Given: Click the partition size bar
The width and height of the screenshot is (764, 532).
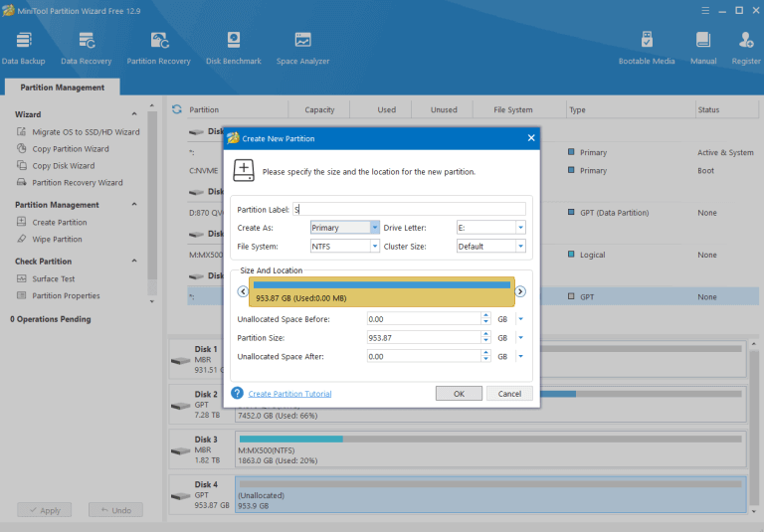Looking at the screenshot, I should [x=382, y=291].
